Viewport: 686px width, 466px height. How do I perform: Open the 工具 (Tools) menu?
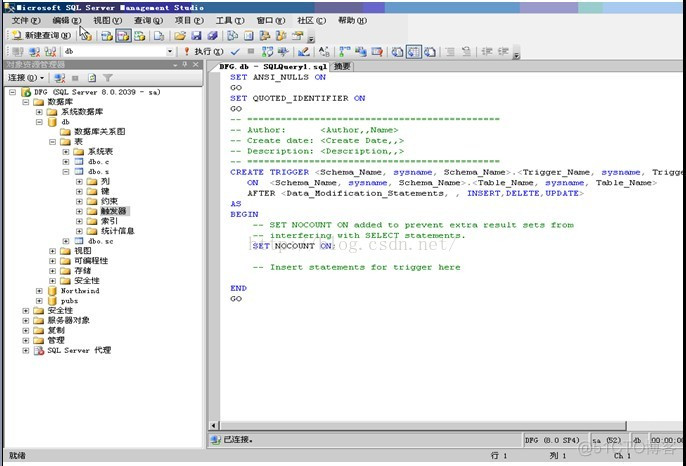230,21
